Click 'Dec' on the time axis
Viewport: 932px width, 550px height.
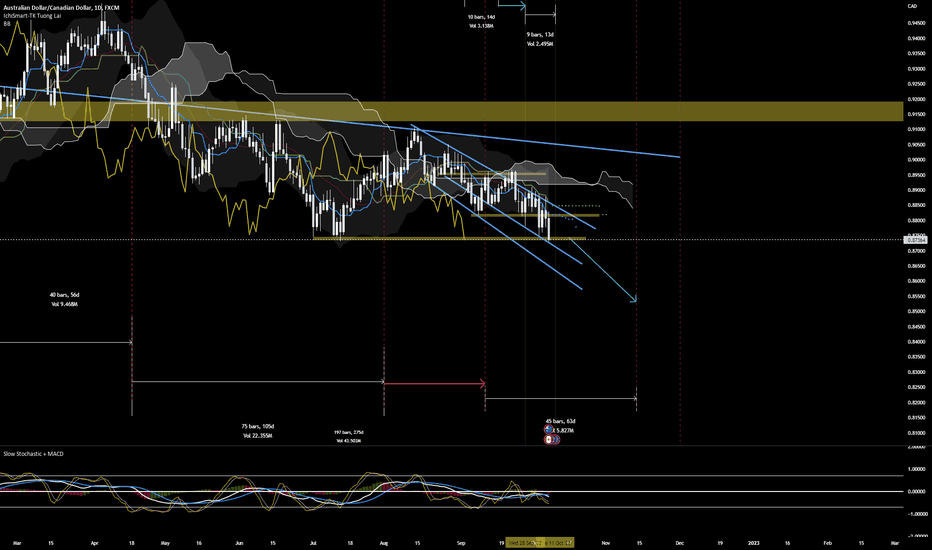click(679, 543)
